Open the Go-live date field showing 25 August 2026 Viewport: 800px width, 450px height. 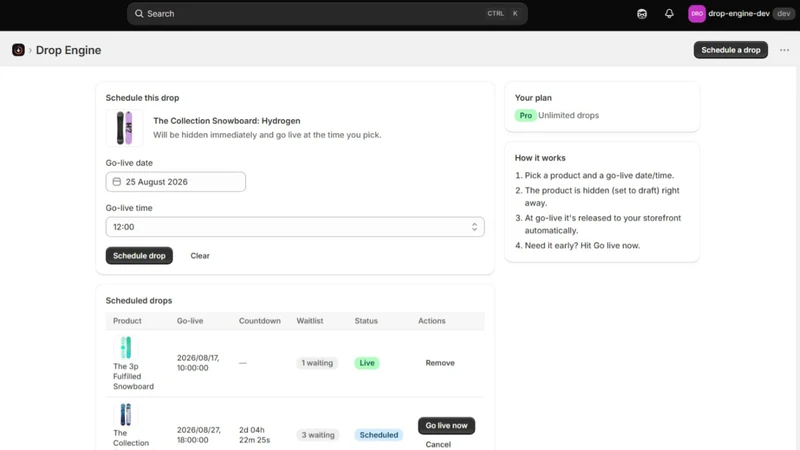tap(176, 182)
